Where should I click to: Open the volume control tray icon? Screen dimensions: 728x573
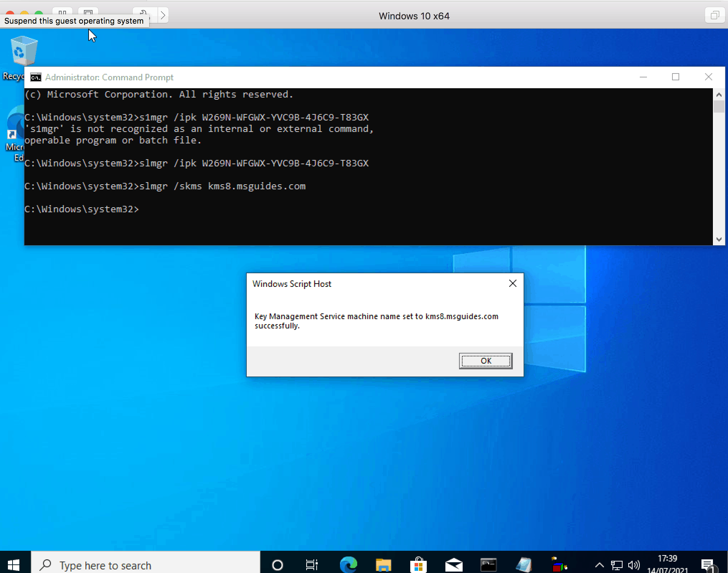(x=634, y=565)
